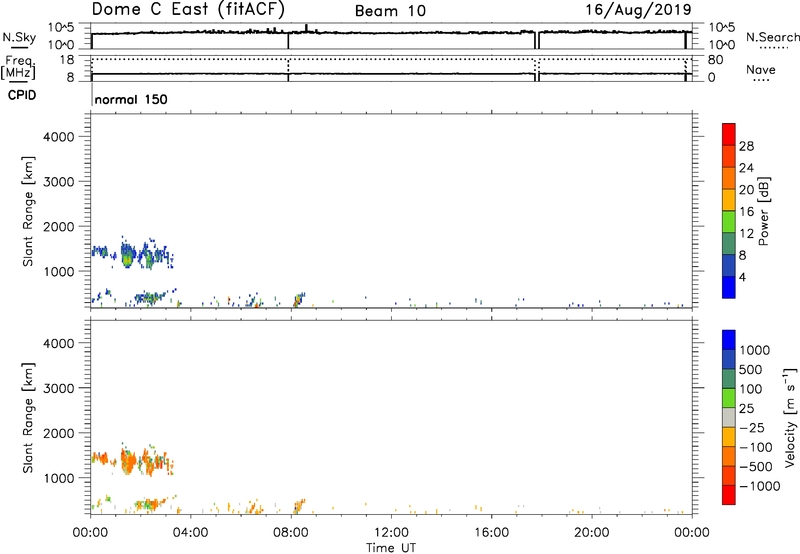Screen dimensions: 800x554
Task: Click the '18' frequency axis tick
Action: [x=67, y=60]
